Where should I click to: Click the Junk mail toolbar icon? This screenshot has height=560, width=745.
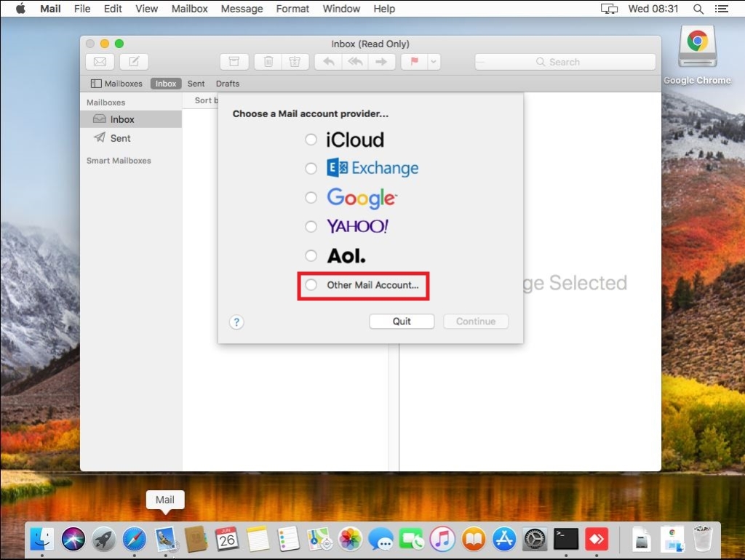click(295, 62)
